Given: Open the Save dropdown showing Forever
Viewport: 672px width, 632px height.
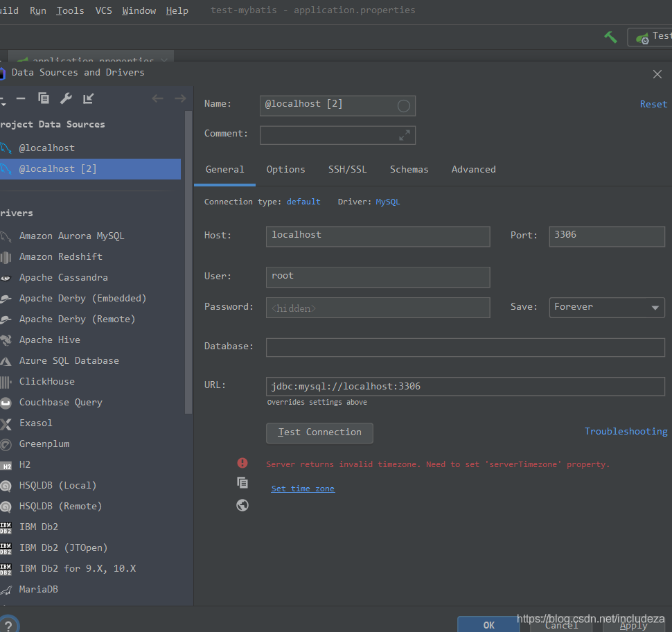Looking at the screenshot, I should coord(606,308).
